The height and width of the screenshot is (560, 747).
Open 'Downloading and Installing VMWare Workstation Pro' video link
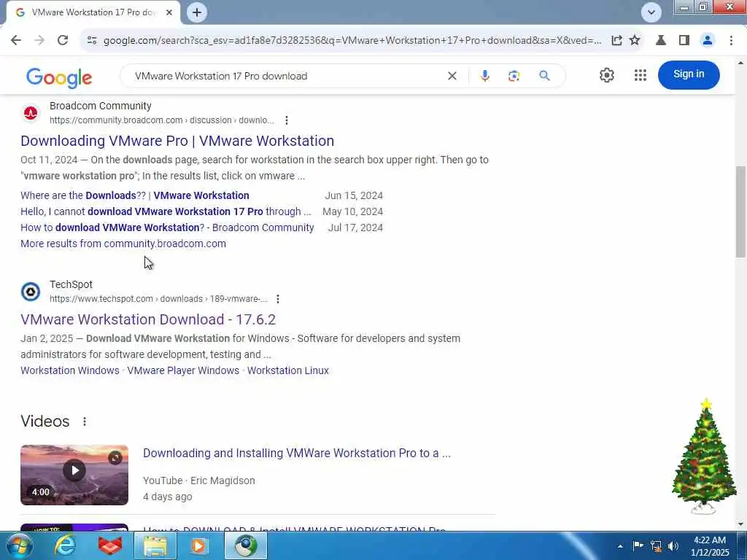point(297,453)
